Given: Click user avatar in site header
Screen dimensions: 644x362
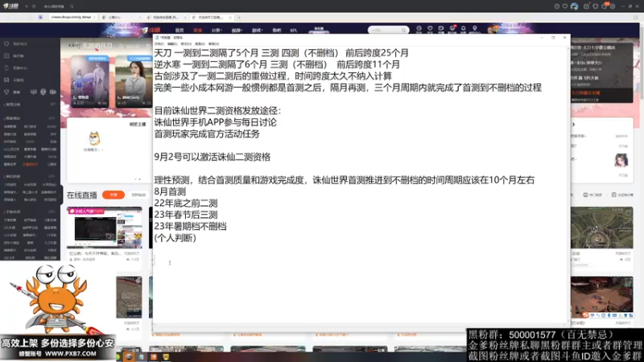Looking at the screenshot, I should click(x=493, y=30).
